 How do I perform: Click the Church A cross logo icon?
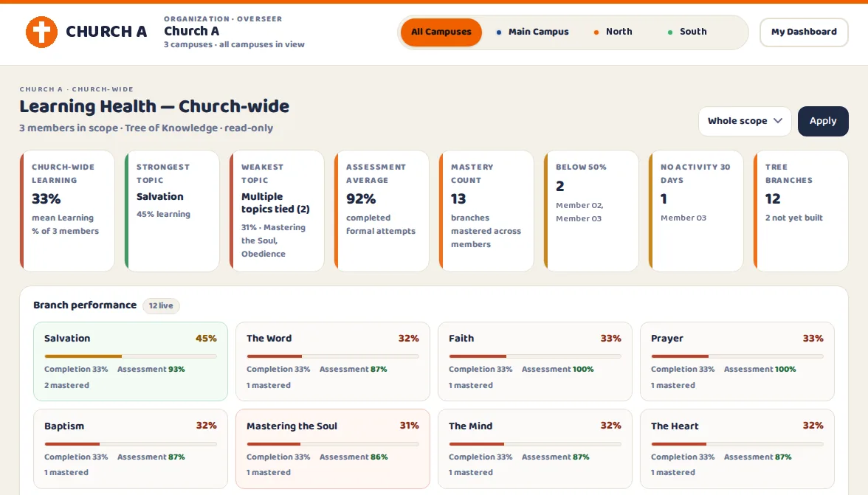tap(41, 32)
